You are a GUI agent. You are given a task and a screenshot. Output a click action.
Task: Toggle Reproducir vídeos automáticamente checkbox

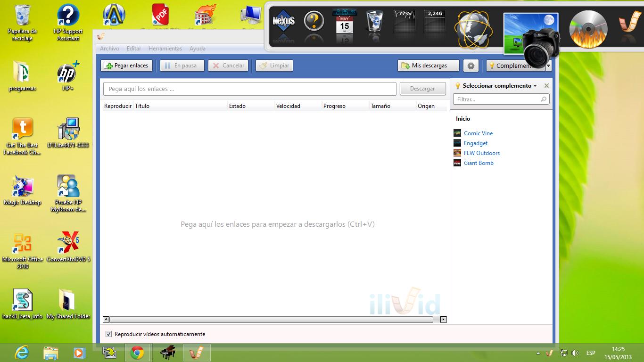(109, 334)
